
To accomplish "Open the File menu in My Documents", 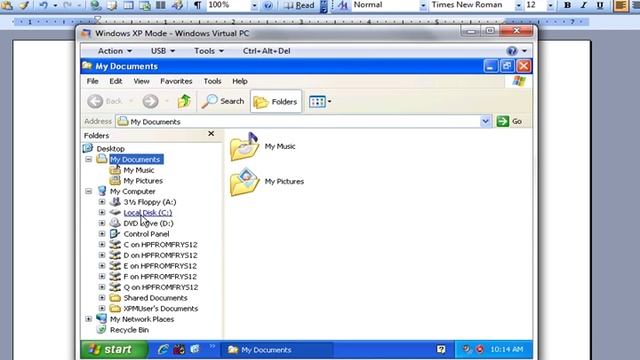I will [92, 81].
